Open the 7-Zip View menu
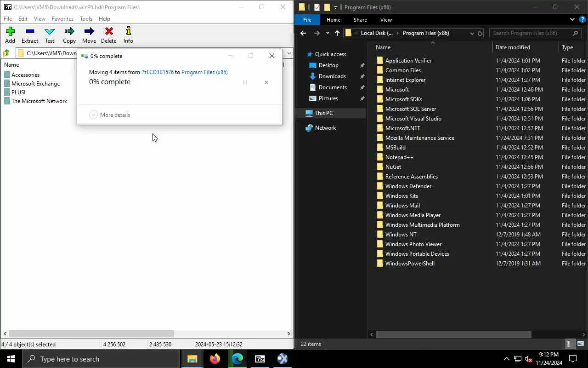Screen dimensions: 588x368 point(40,19)
